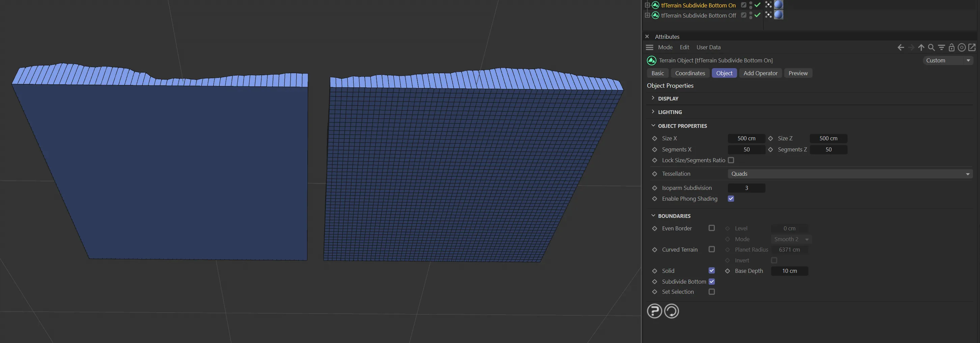Click the reset circular arrow icon

pos(671,311)
